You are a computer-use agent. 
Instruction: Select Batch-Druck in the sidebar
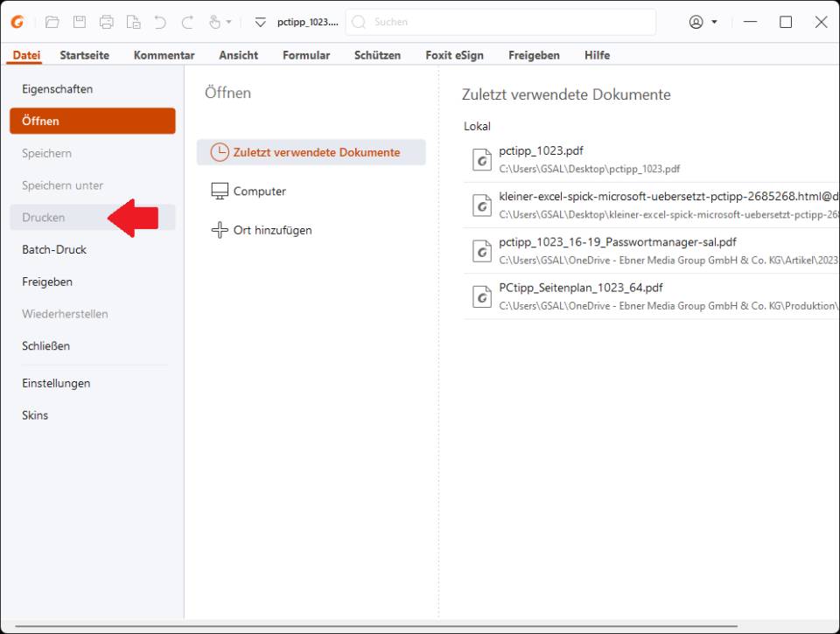54,249
